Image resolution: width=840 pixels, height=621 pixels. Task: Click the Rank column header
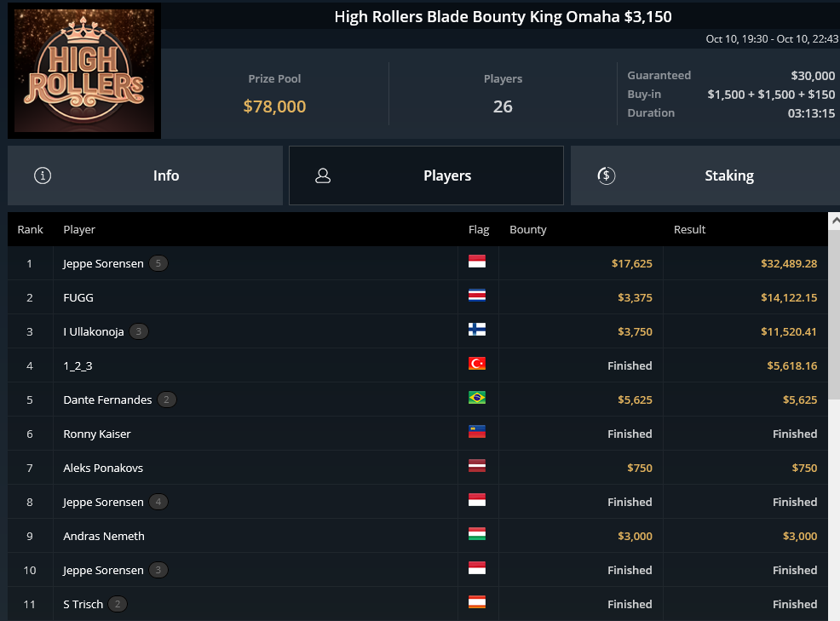click(x=30, y=229)
